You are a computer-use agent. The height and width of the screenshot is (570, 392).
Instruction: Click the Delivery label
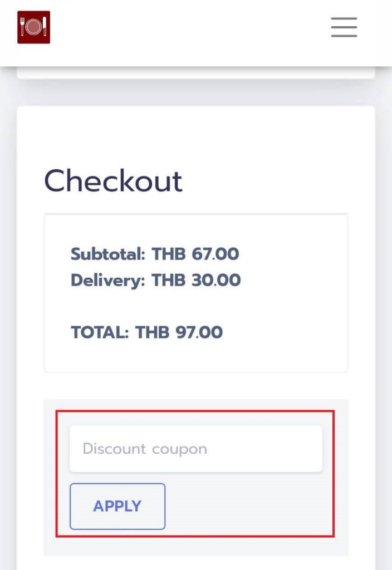tap(108, 281)
